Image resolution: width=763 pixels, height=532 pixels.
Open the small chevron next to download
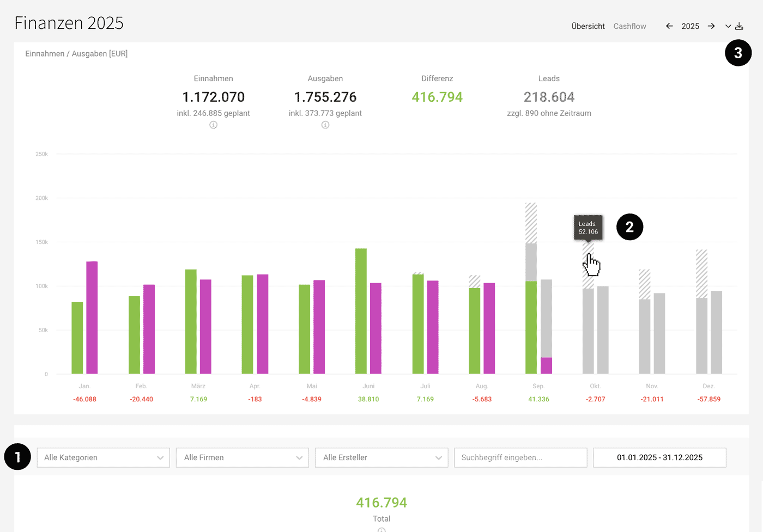pyautogui.click(x=728, y=26)
